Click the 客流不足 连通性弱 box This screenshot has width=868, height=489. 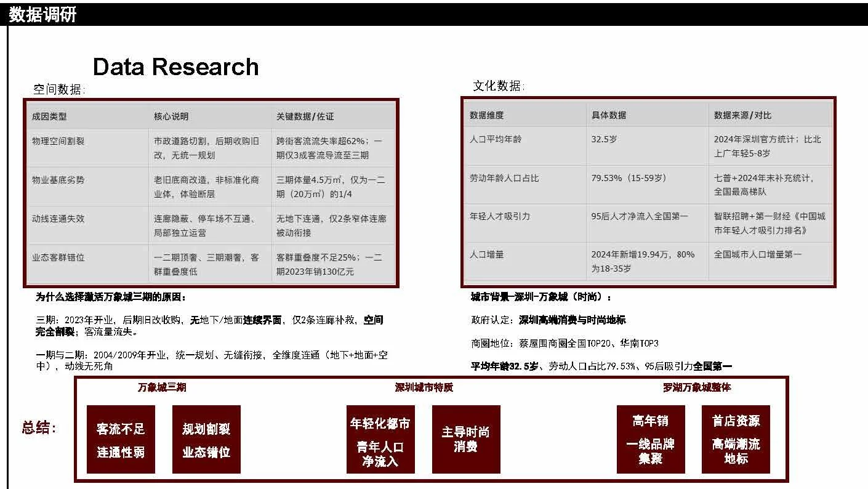pyautogui.click(x=121, y=439)
